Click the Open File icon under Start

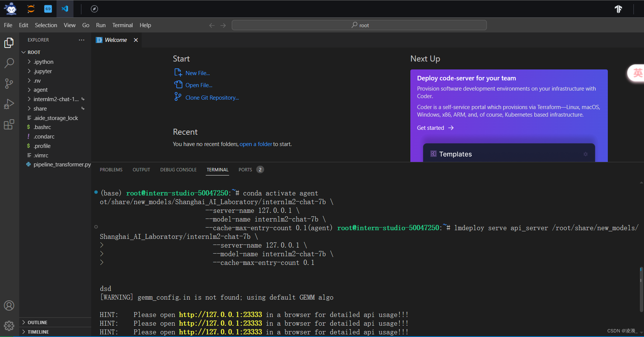coord(178,85)
